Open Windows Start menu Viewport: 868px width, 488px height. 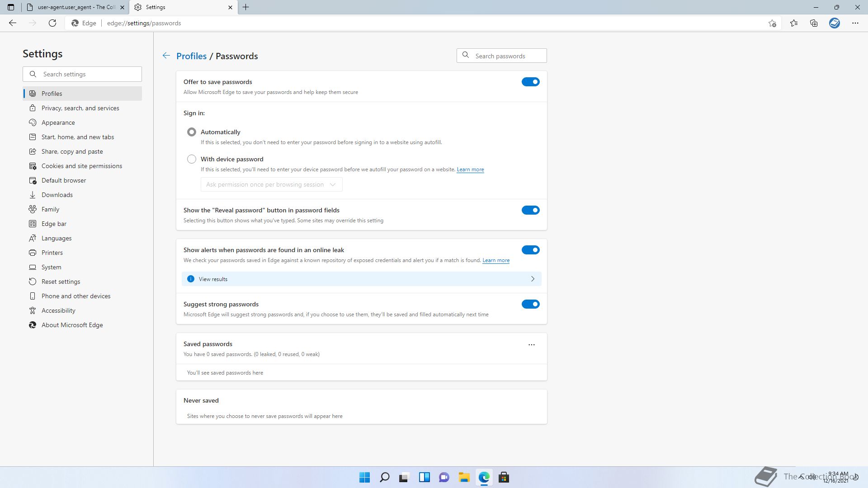[x=364, y=477]
